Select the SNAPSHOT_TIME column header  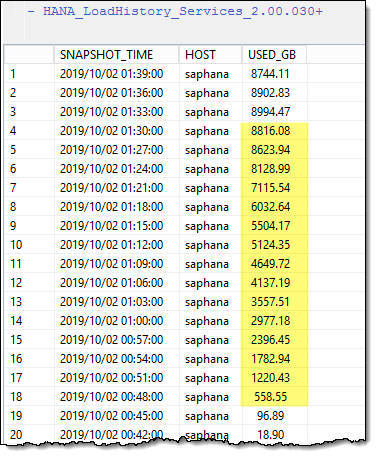coord(116,54)
